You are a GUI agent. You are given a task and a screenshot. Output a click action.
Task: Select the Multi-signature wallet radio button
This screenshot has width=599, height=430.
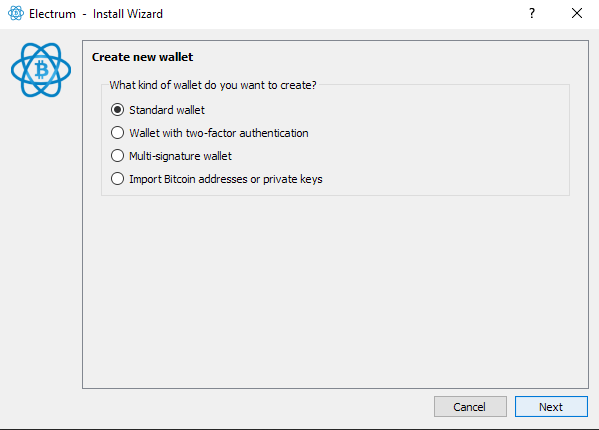click(x=117, y=156)
